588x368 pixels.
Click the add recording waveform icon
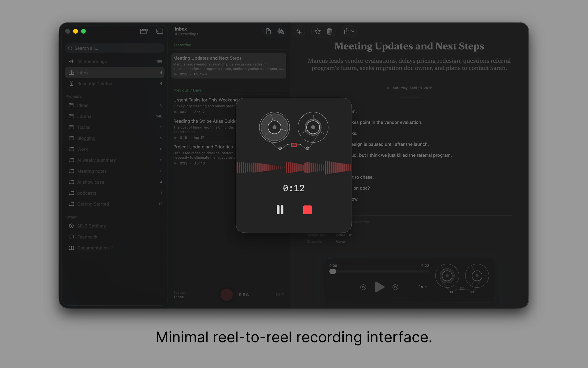click(x=281, y=31)
